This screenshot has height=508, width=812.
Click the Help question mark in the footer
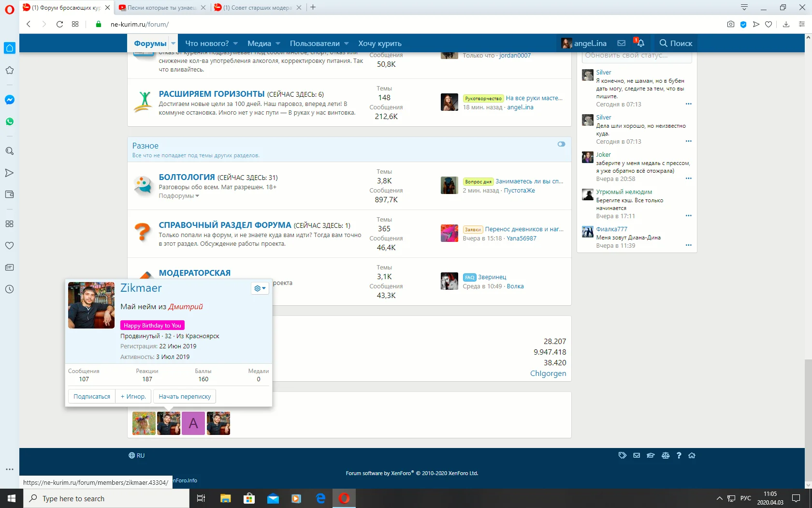pyautogui.click(x=679, y=455)
